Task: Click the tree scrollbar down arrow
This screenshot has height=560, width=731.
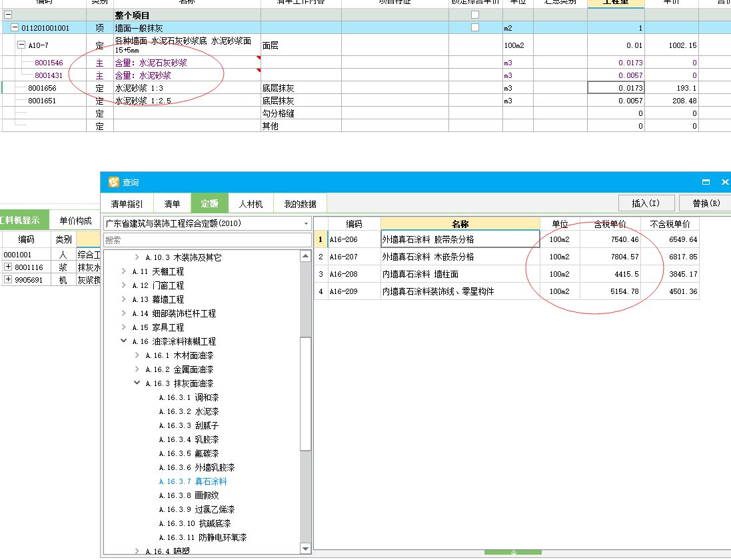Action: point(305,549)
